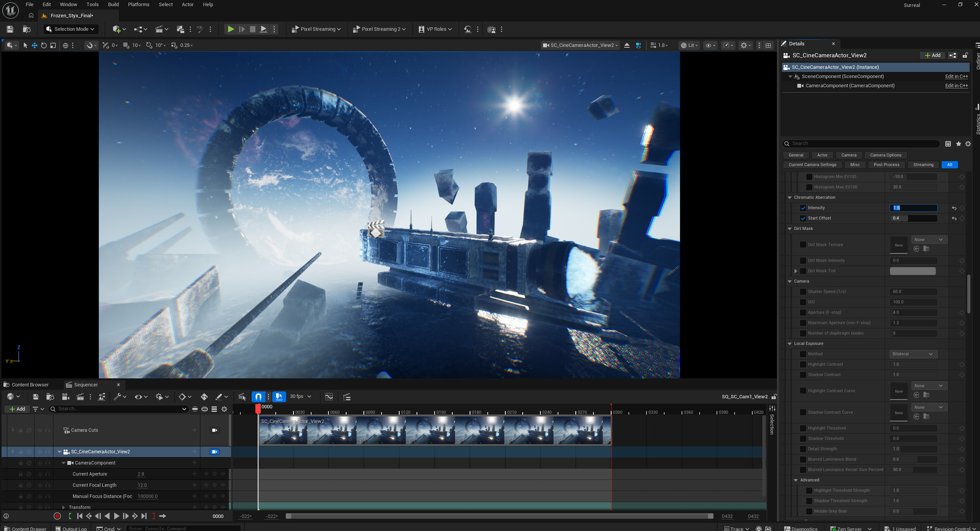This screenshot has height=531, width=980.
Task: Uncheck the Chromatic Aberration Intensity checkbox
Action: click(803, 208)
